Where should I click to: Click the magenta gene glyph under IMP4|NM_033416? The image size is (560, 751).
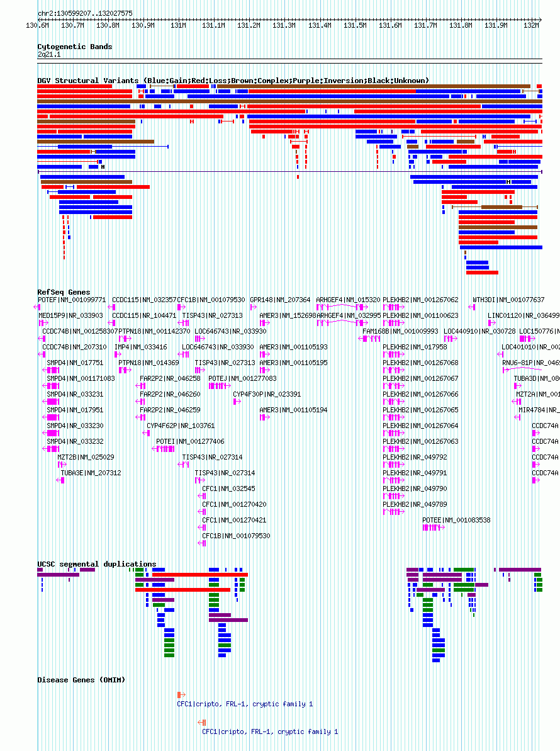pyautogui.click(x=118, y=354)
